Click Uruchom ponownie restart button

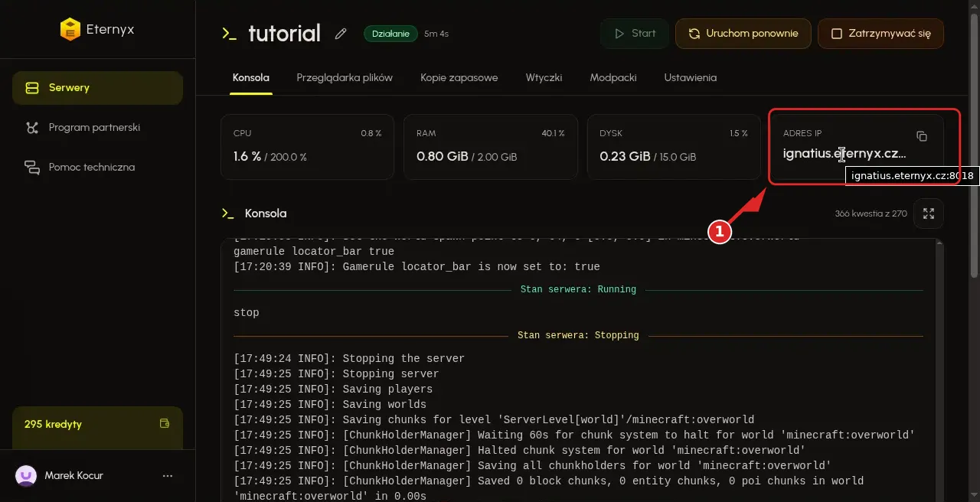point(743,34)
